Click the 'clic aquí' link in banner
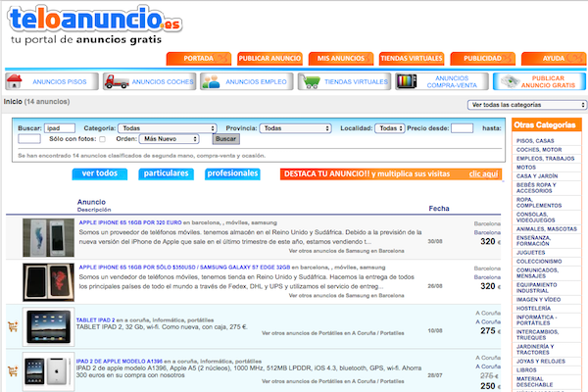Image resolution: width=588 pixels, height=392 pixels. point(483,174)
